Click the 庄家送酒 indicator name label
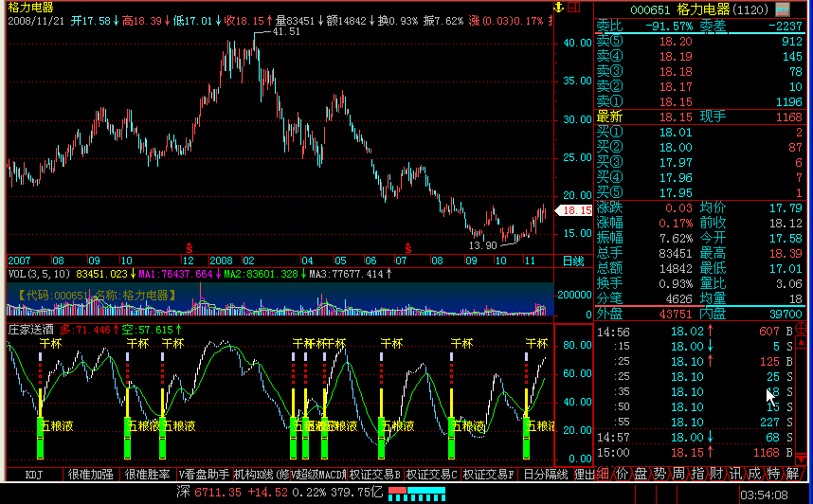The image size is (813, 504). (30, 330)
